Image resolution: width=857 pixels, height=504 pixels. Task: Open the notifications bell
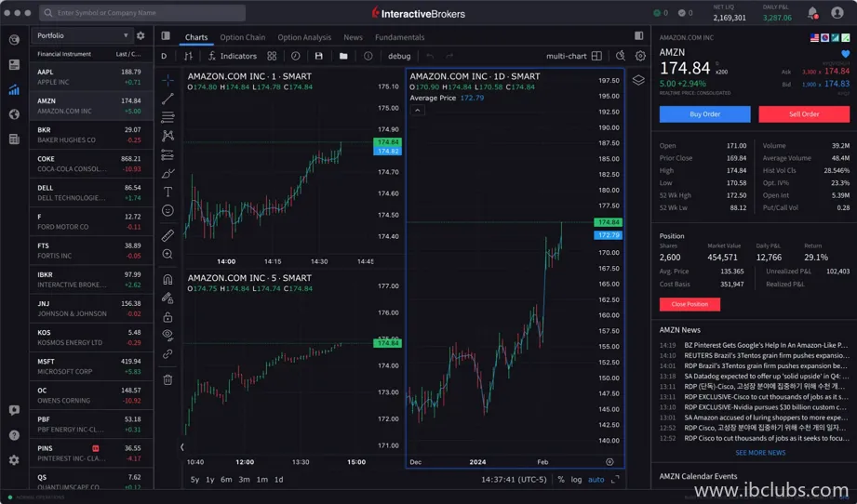click(x=811, y=13)
